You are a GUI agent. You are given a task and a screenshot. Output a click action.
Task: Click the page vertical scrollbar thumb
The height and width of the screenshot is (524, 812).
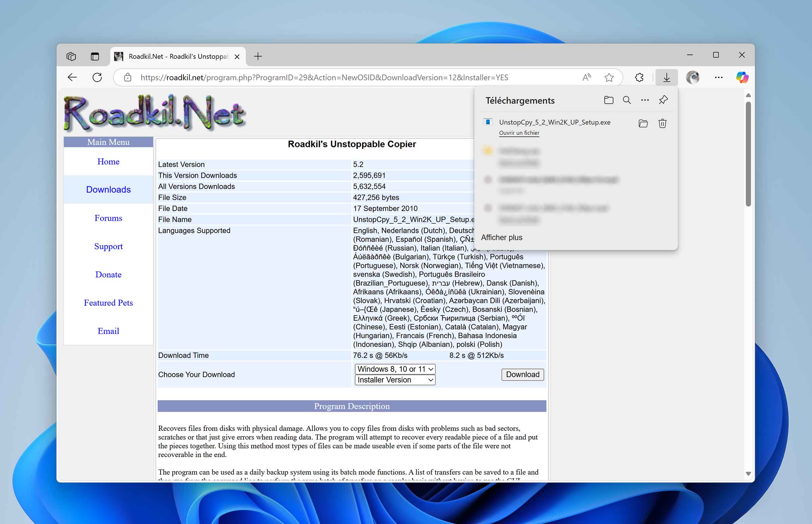coord(748,154)
